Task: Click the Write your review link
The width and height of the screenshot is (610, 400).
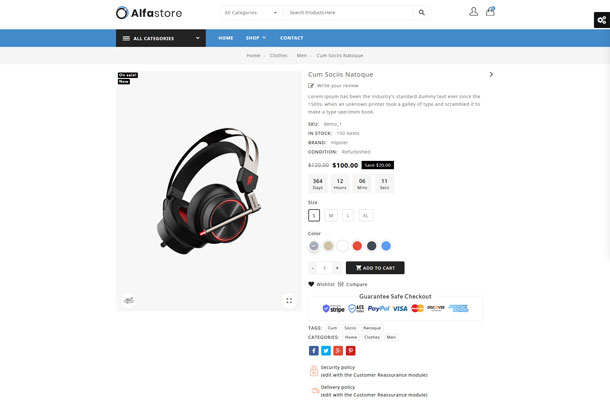Action: tap(337, 86)
